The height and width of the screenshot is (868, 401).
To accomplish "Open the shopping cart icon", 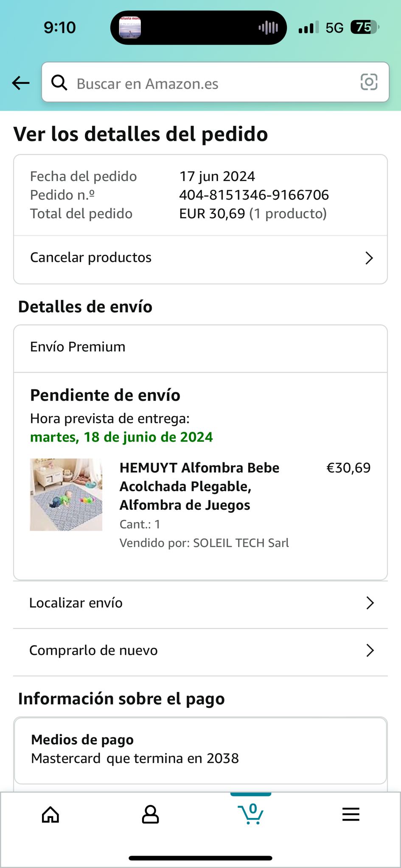I will tap(251, 813).
